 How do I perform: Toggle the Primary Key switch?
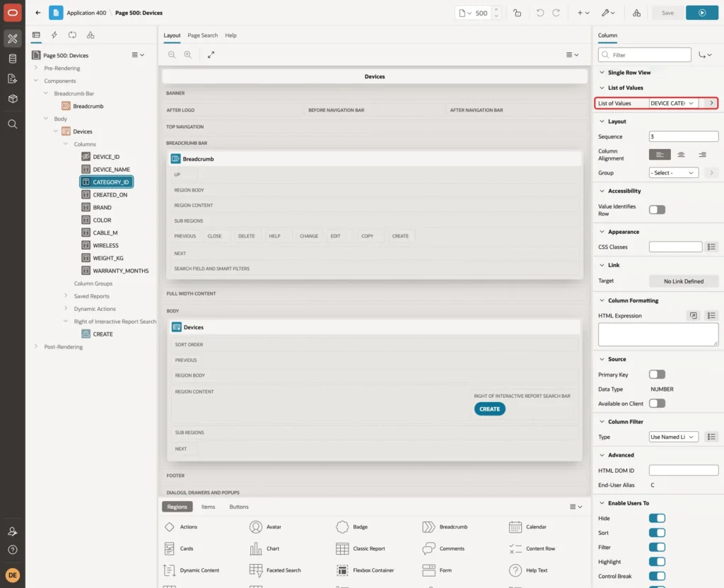click(x=657, y=375)
